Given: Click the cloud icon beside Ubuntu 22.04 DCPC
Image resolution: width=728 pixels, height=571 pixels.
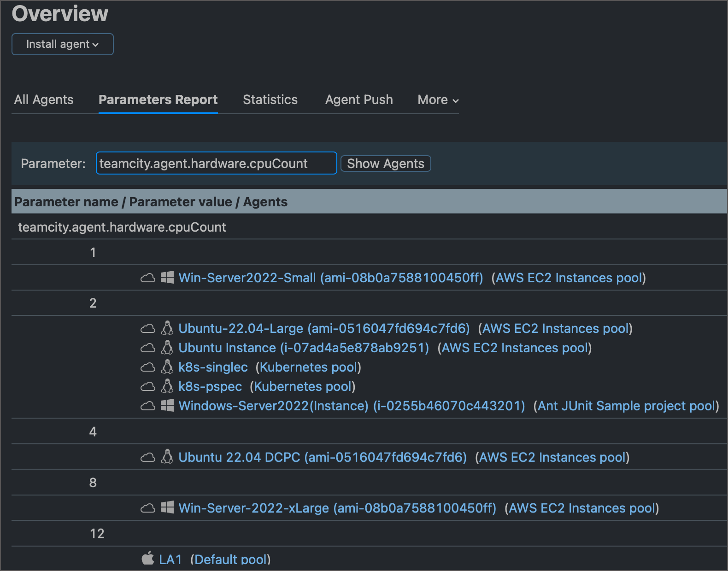Looking at the screenshot, I should point(147,458).
